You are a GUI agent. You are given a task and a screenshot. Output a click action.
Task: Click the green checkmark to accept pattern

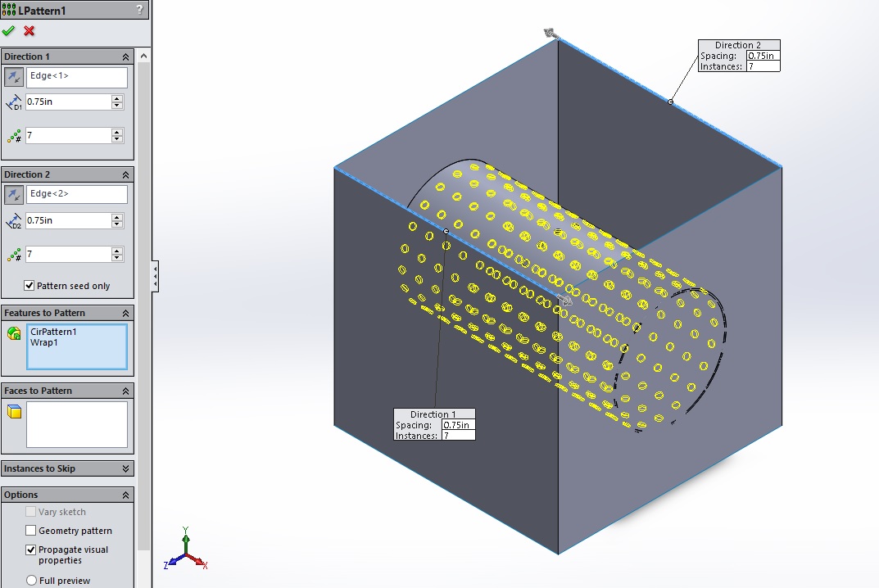[9, 31]
